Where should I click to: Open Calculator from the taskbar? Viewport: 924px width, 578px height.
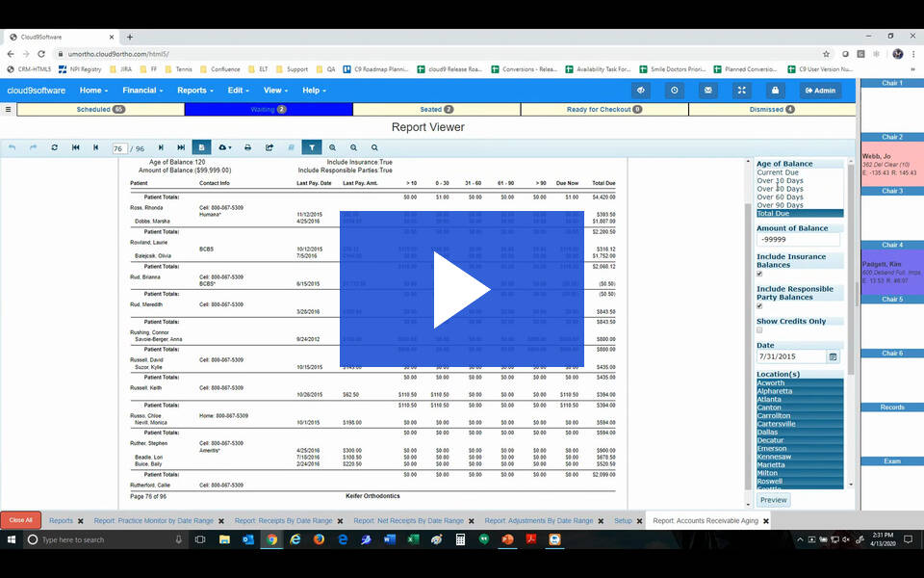(x=460, y=539)
